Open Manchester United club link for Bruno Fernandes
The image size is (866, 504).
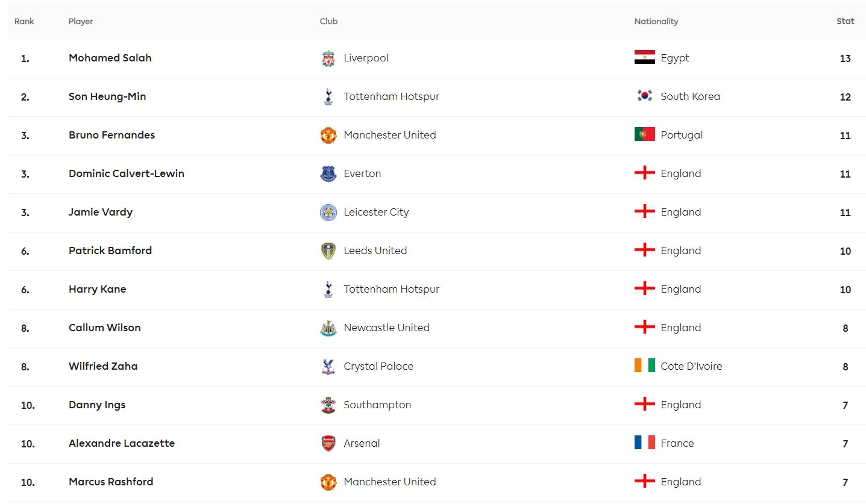(x=389, y=135)
